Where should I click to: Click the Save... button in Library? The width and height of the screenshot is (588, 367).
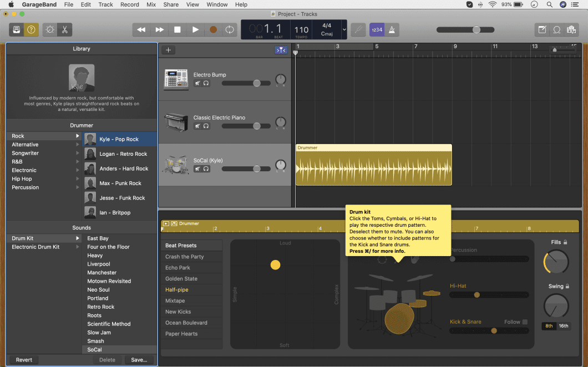139,360
